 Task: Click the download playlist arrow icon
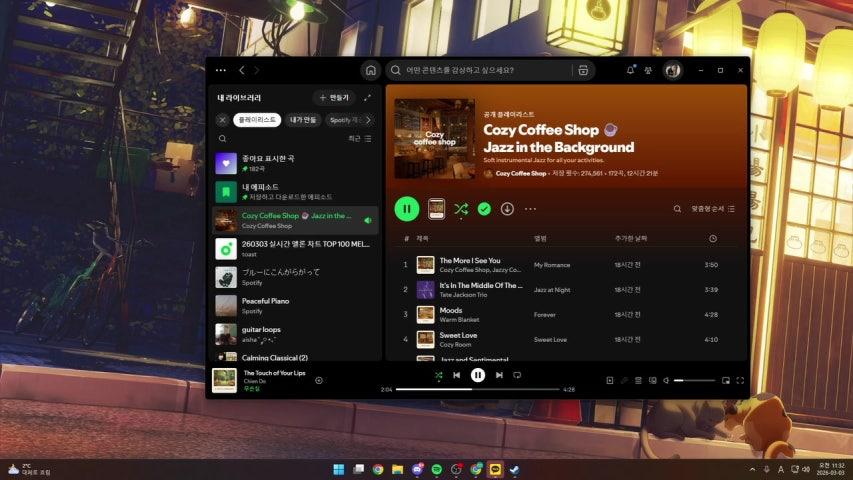[507, 209]
